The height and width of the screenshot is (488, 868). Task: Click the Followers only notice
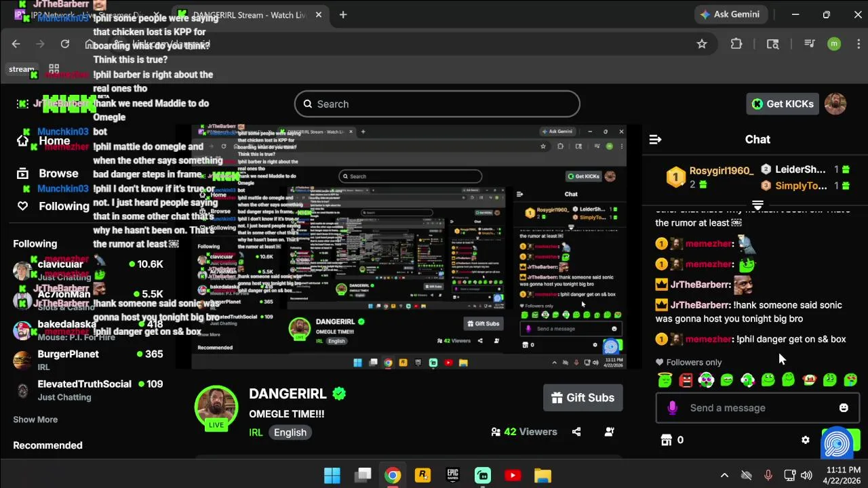pyautogui.click(x=688, y=363)
